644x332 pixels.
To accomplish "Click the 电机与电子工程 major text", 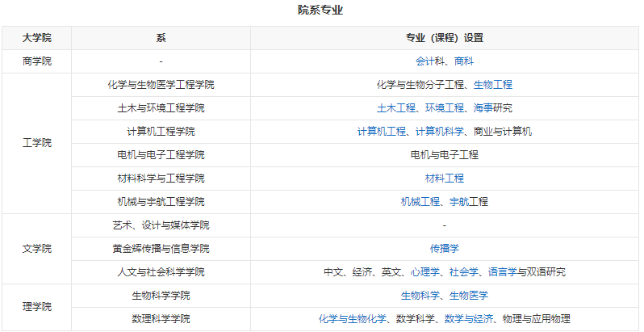I will [x=445, y=155].
